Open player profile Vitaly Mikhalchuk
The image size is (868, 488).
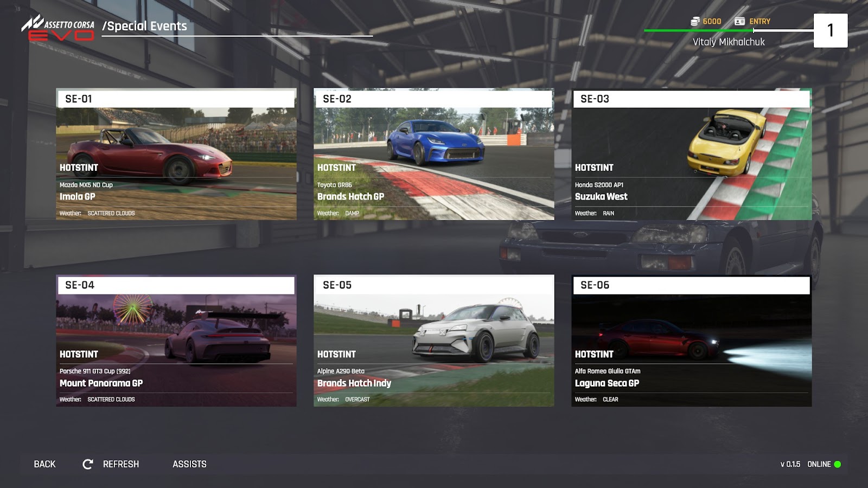point(729,42)
